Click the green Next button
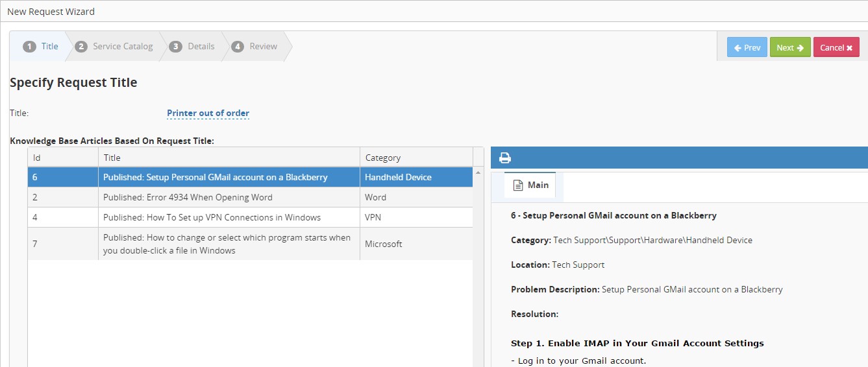The image size is (868, 367). click(789, 47)
